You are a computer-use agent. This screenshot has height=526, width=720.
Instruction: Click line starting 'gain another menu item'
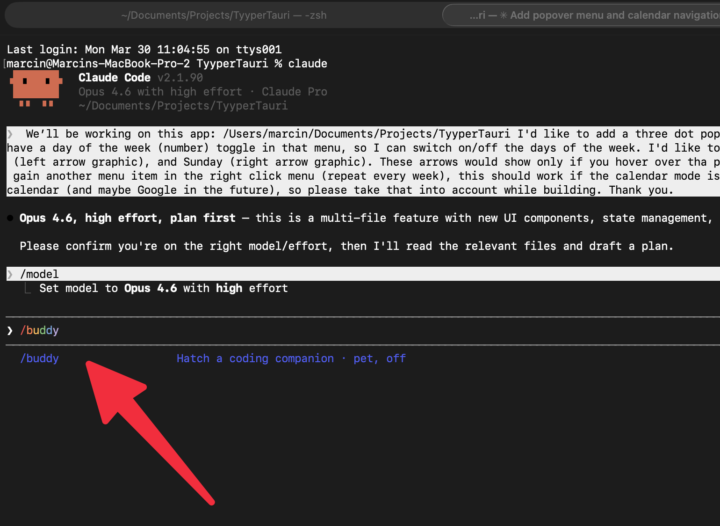click(x=363, y=176)
